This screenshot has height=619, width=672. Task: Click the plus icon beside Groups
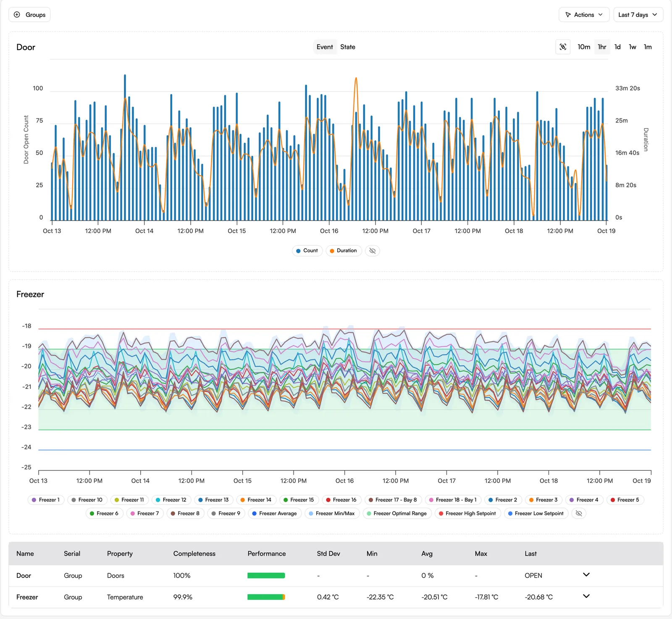pos(17,15)
